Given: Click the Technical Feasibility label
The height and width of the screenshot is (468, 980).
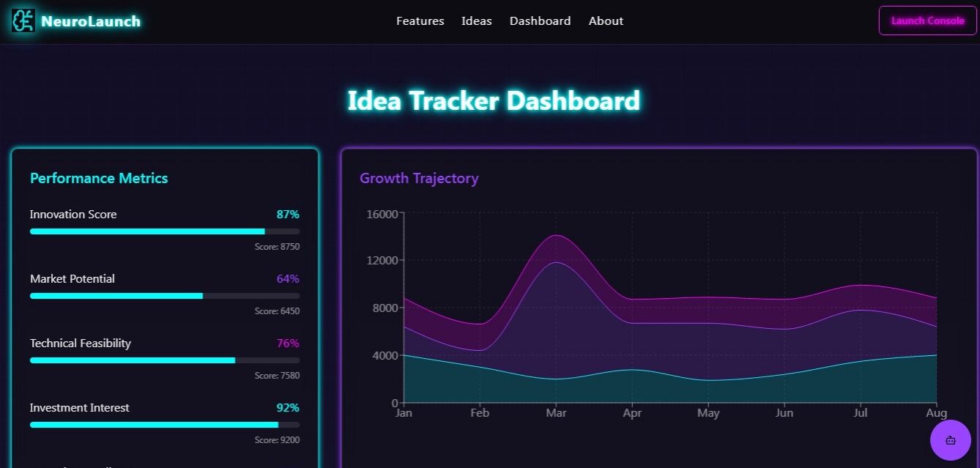Looking at the screenshot, I should [x=81, y=343].
